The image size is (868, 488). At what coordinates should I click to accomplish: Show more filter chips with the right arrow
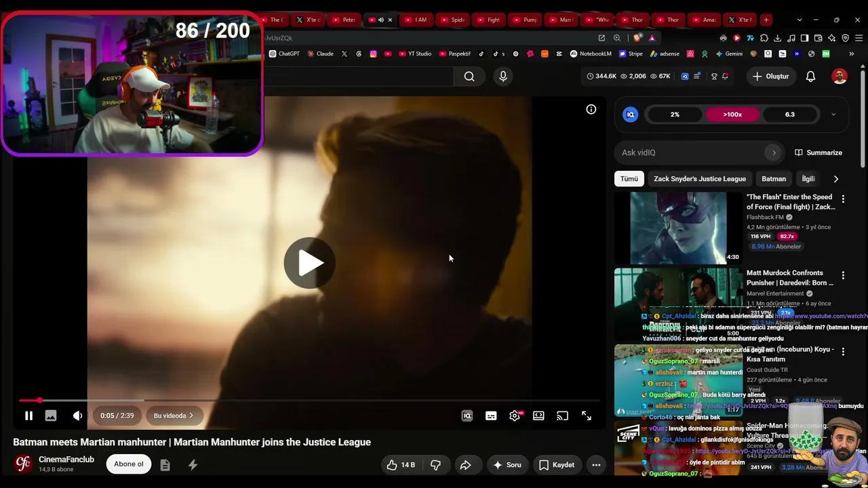pyautogui.click(x=835, y=179)
